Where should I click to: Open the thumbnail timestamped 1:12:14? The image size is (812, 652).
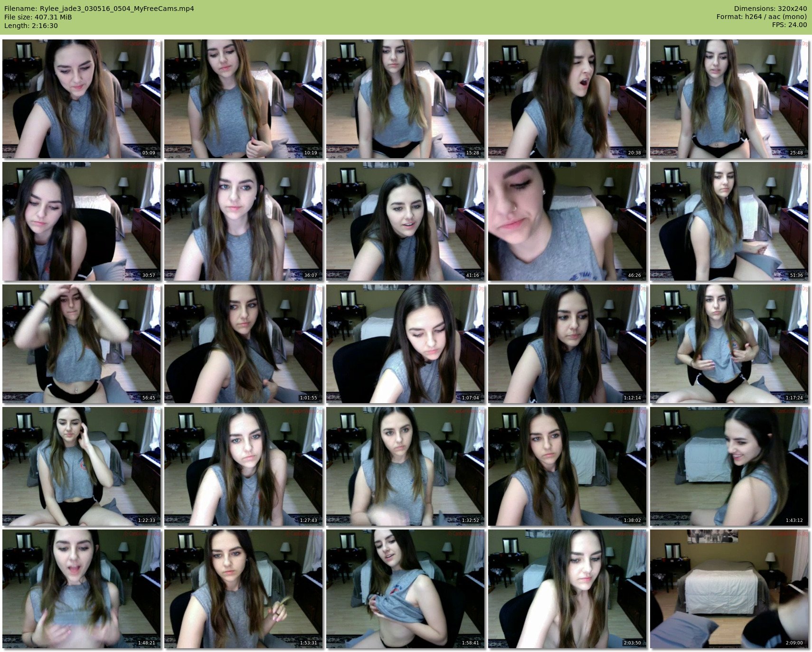(567, 344)
